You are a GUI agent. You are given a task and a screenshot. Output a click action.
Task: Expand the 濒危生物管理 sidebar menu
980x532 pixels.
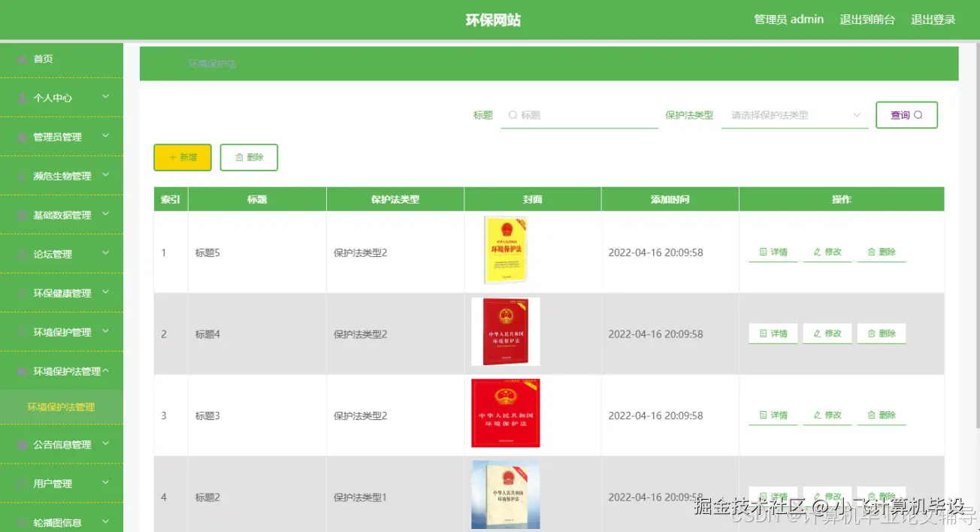tap(62, 176)
